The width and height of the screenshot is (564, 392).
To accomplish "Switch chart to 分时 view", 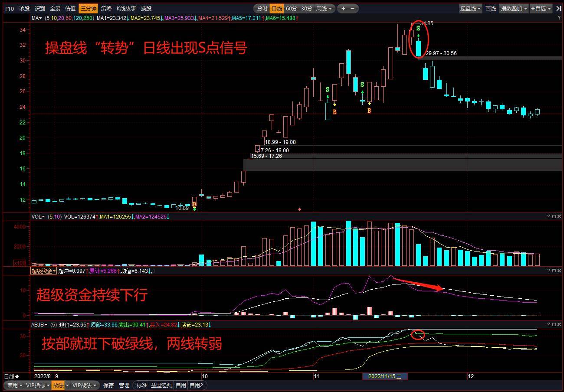I will click(262, 9).
